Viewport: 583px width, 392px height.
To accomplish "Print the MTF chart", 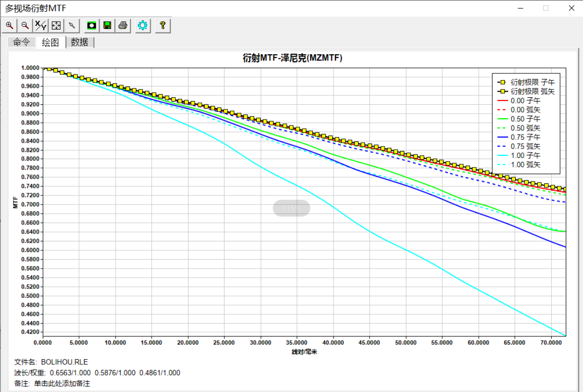I will pos(123,25).
